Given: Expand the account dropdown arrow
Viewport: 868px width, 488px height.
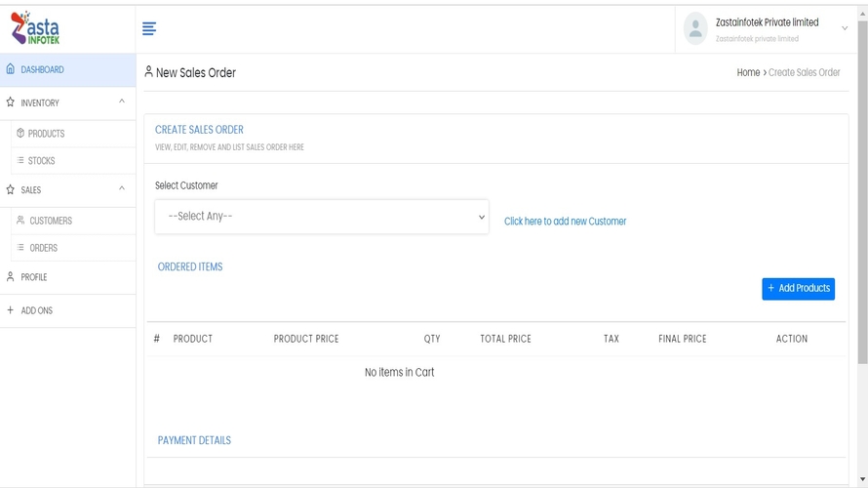Looking at the screenshot, I should tap(845, 28).
